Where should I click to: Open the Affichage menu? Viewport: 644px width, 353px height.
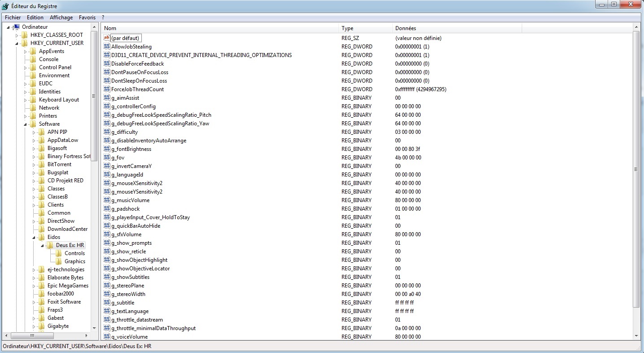click(x=61, y=18)
